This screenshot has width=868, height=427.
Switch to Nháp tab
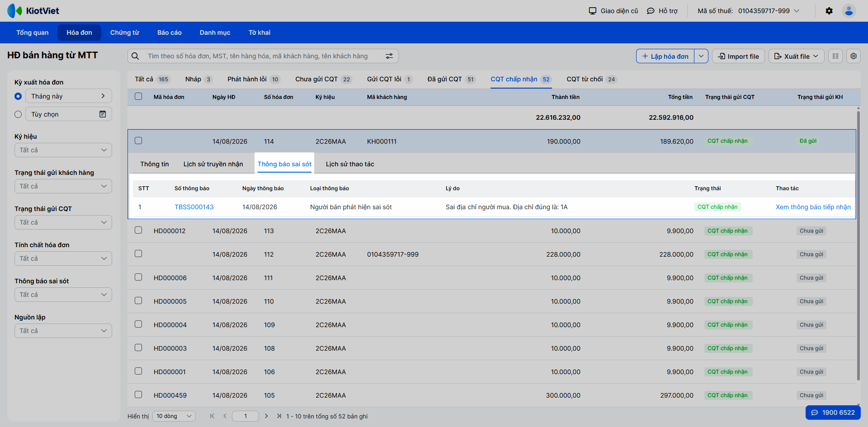(199, 79)
